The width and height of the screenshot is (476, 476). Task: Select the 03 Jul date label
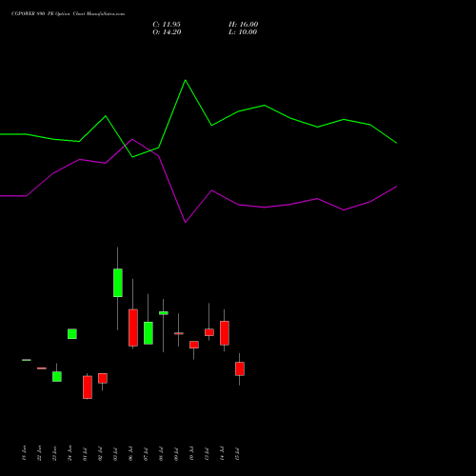coord(116,454)
